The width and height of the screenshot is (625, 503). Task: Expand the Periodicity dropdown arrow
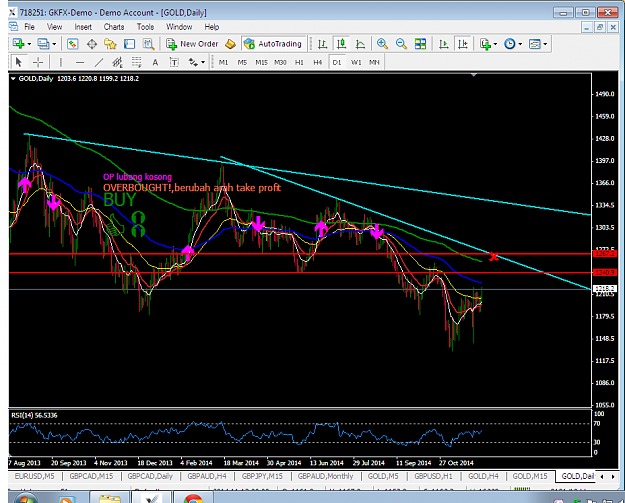click(520, 44)
